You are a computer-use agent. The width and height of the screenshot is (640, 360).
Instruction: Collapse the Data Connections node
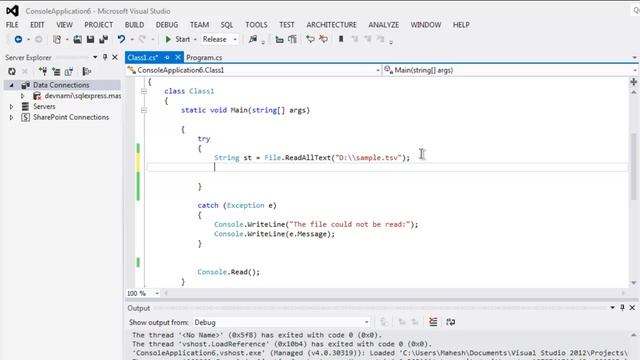coord(11,85)
